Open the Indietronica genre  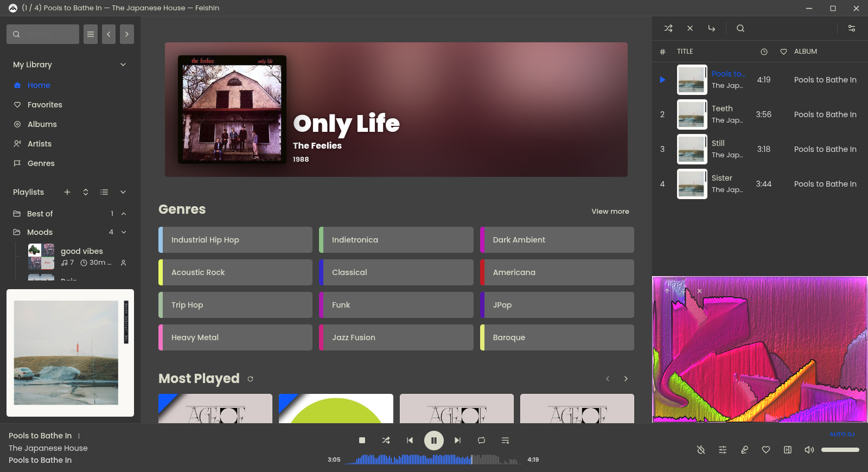click(x=396, y=240)
